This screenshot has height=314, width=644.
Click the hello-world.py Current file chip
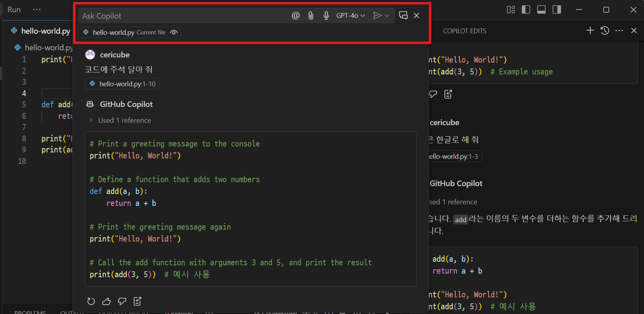tap(130, 32)
